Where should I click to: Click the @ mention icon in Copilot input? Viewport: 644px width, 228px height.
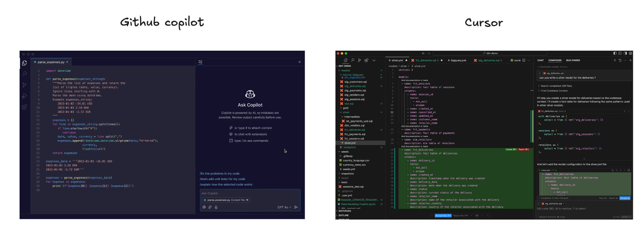pyautogui.click(x=204, y=207)
